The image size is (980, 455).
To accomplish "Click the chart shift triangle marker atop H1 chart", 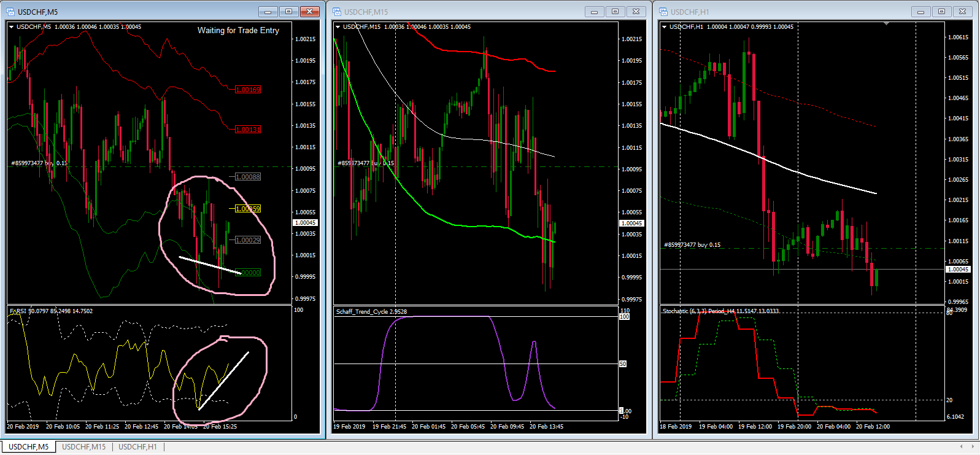I will pyautogui.click(x=886, y=24).
